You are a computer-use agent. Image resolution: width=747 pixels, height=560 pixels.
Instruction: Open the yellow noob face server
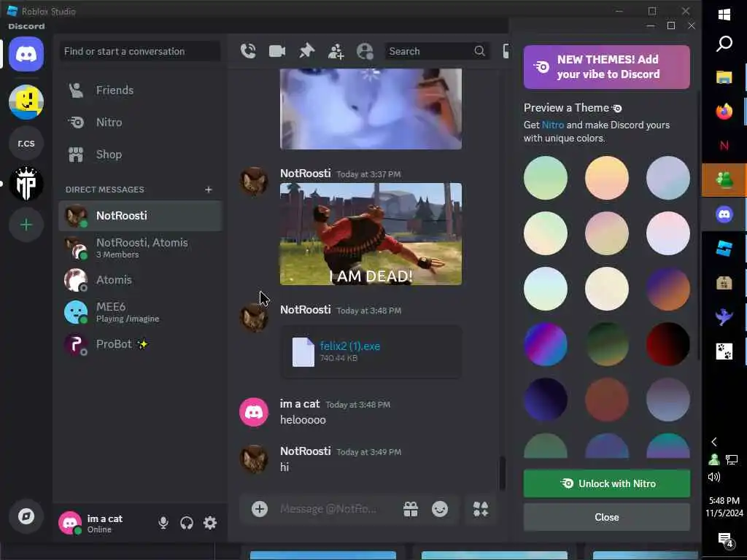[x=26, y=102]
